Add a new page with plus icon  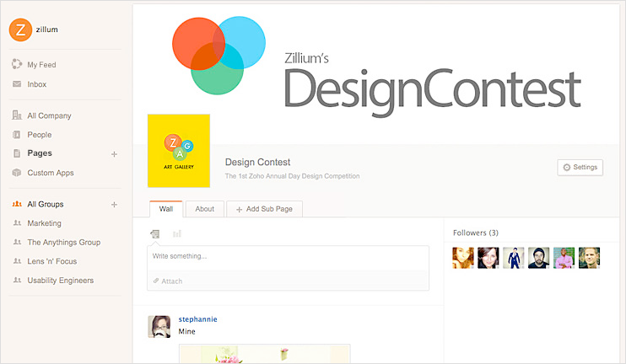click(114, 154)
